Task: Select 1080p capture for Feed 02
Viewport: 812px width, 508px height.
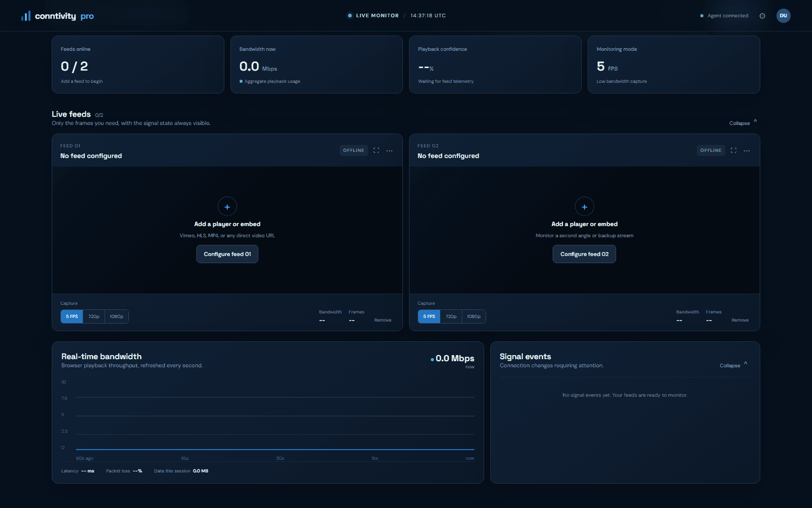Action: click(x=474, y=316)
